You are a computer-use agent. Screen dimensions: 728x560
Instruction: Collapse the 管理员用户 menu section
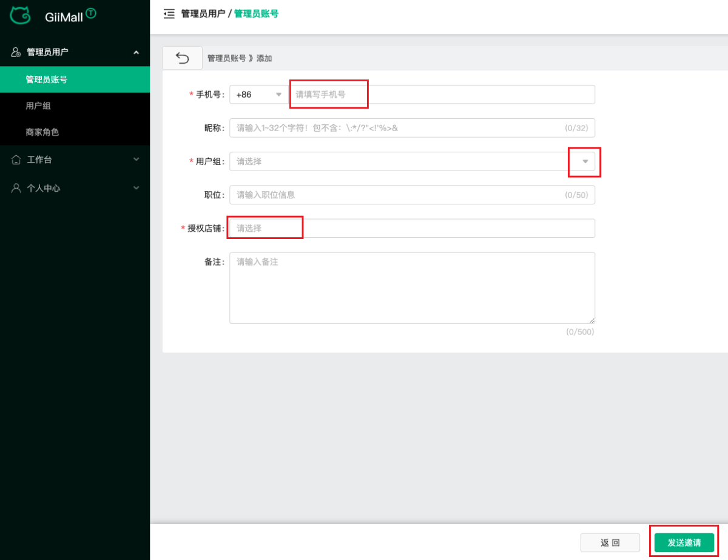click(136, 53)
